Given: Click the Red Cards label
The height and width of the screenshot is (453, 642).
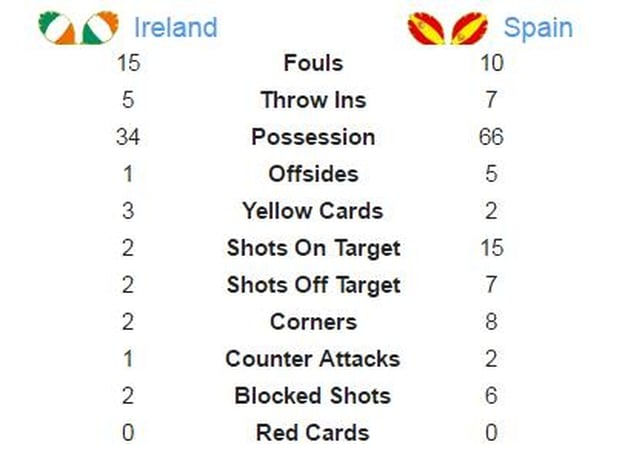Looking at the screenshot, I should (x=313, y=433).
